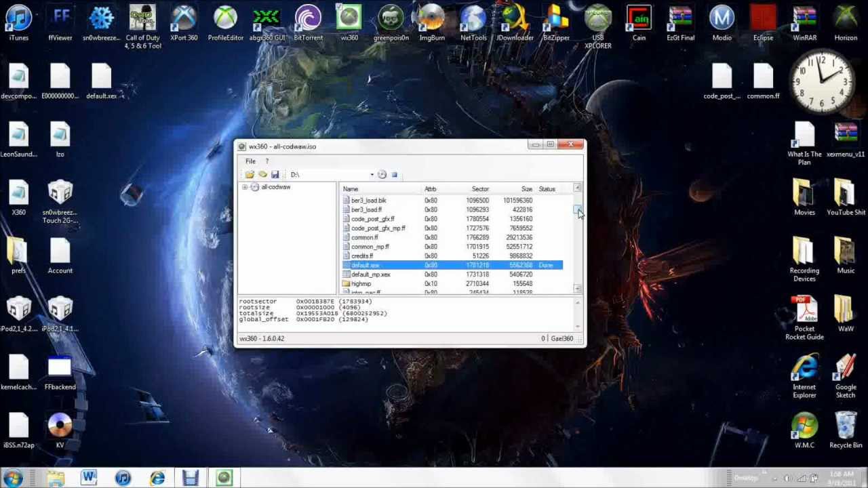Image resolution: width=868 pixels, height=488 pixels.
Task: Open BitTorrent desktop icon
Action: click(308, 23)
